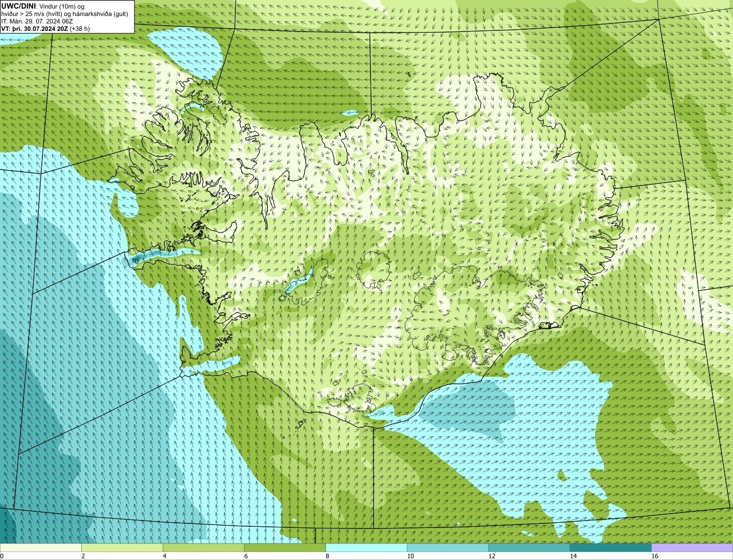Viewport: 733px width, 560px height.
Task: Click the pale yellow 0–2 m/s legend swatch
Action: pyautogui.click(x=41, y=547)
